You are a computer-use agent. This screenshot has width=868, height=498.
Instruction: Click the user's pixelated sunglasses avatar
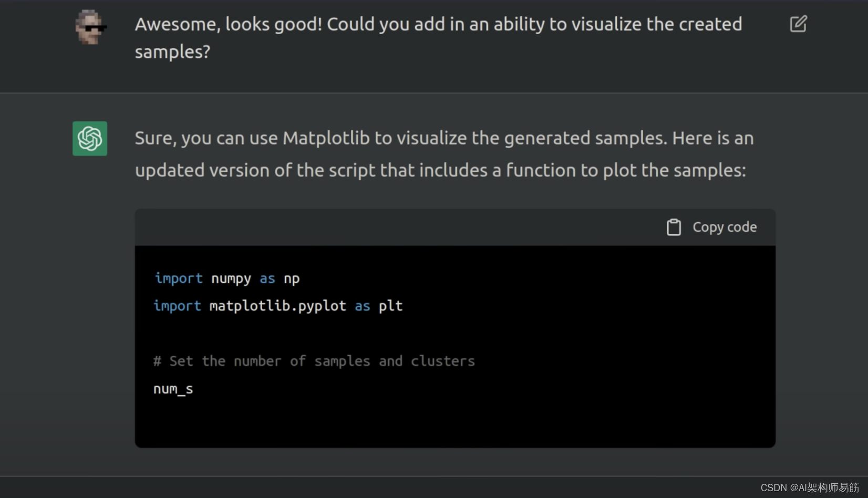[89, 27]
